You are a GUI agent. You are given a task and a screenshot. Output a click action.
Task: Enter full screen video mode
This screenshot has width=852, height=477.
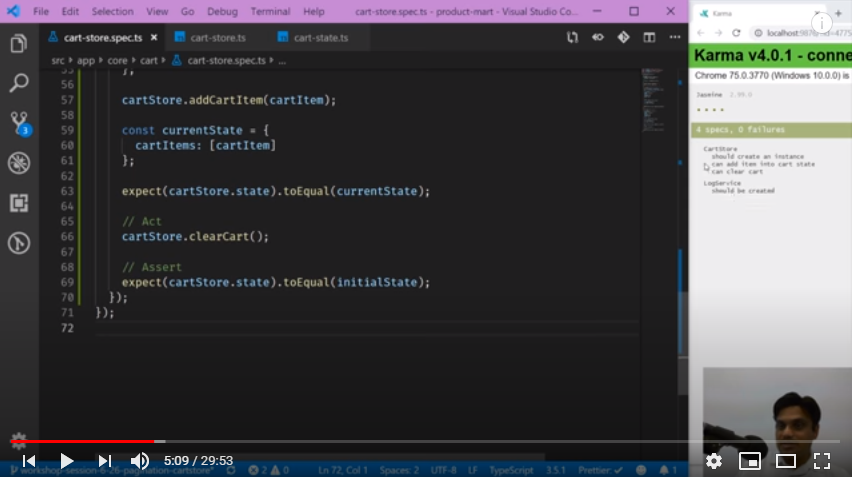click(822, 461)
